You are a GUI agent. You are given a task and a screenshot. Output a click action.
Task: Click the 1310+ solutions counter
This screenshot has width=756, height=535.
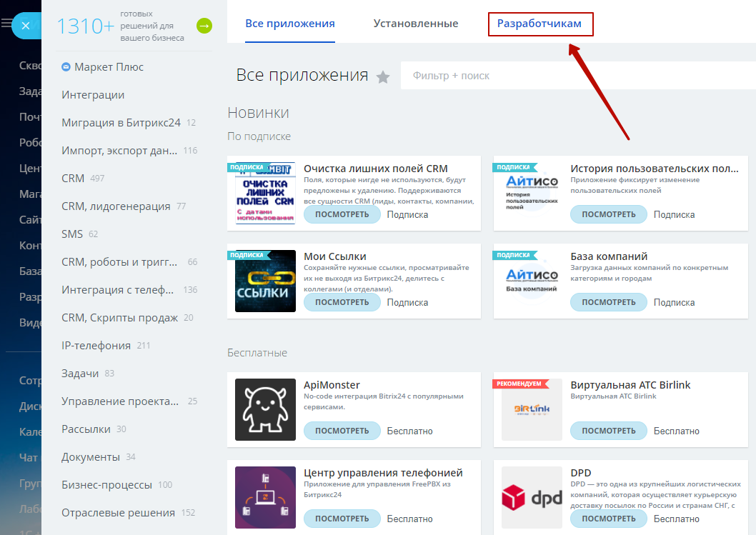coord(86,26)
